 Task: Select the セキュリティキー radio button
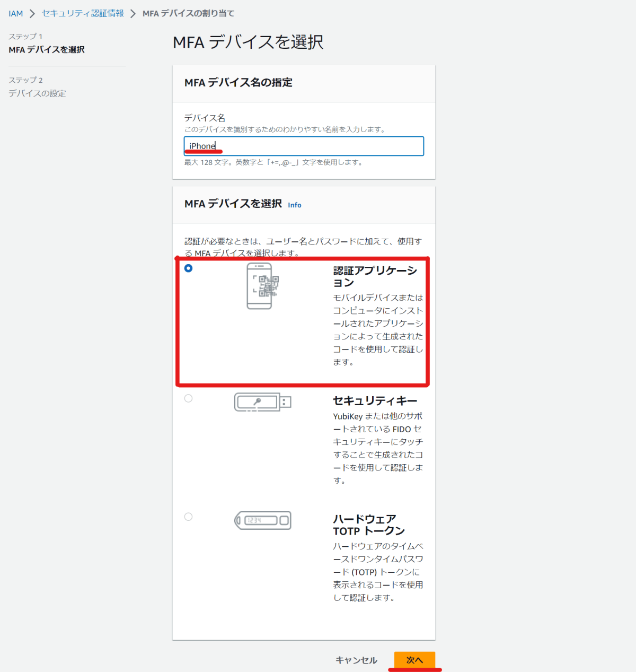tap(188, 398)
